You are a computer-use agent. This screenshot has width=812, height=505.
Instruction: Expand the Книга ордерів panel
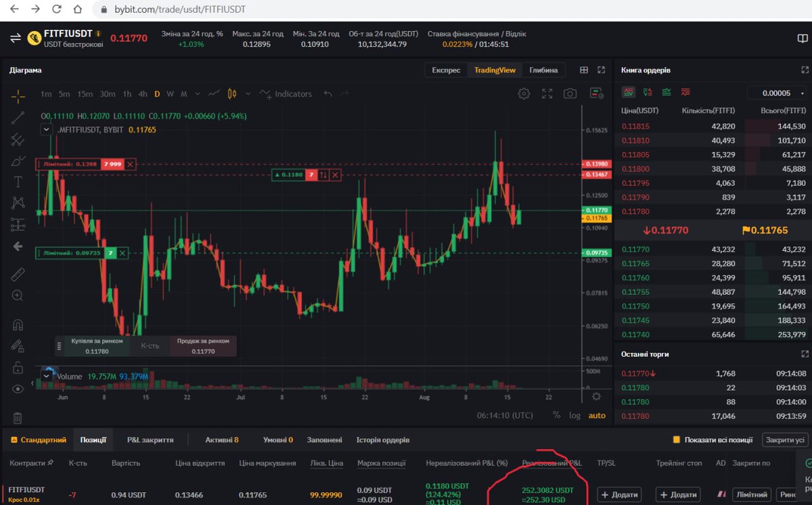[805, 70]
